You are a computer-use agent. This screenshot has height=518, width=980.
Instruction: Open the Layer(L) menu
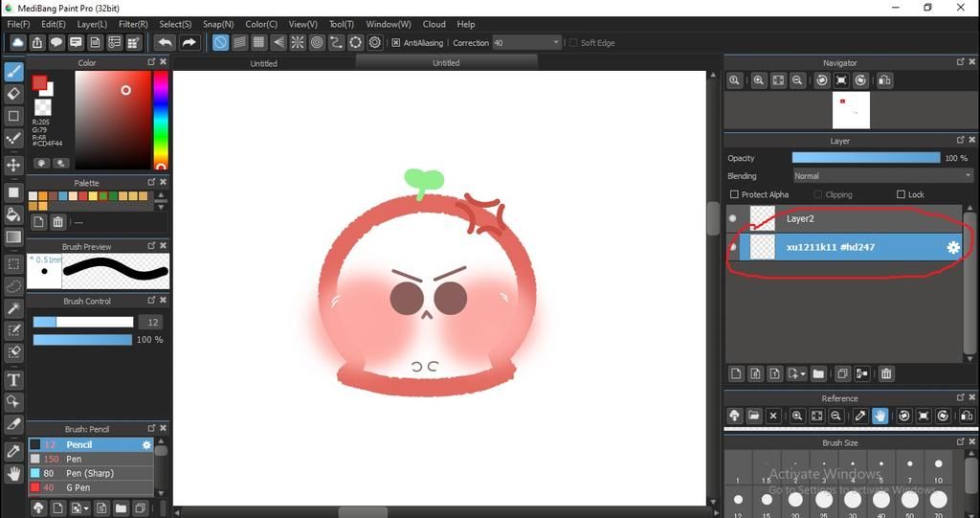point(92,24)
